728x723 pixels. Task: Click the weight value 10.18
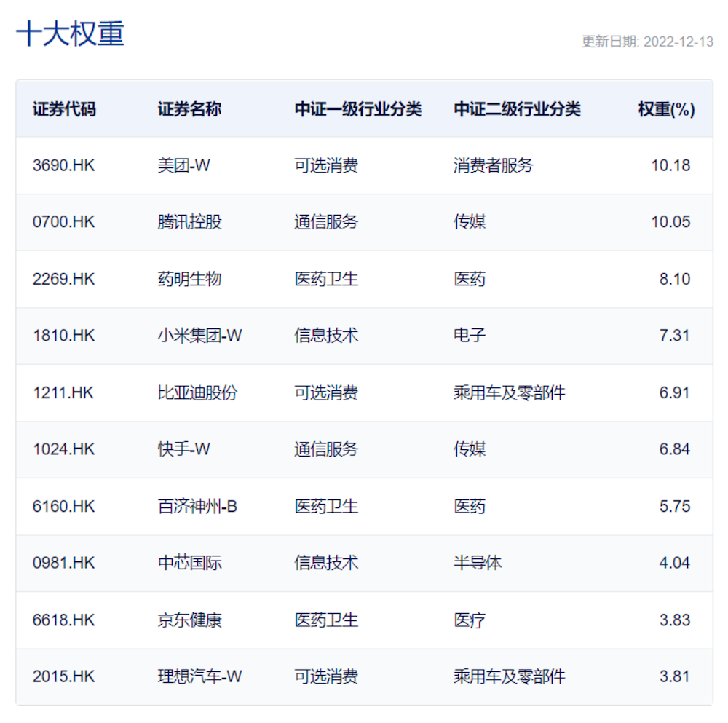pyautogui.click(x=670, y=165)
